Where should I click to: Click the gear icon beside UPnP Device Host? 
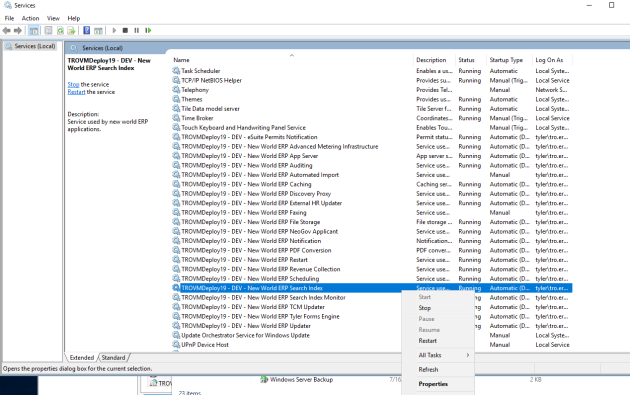(176, 344)
